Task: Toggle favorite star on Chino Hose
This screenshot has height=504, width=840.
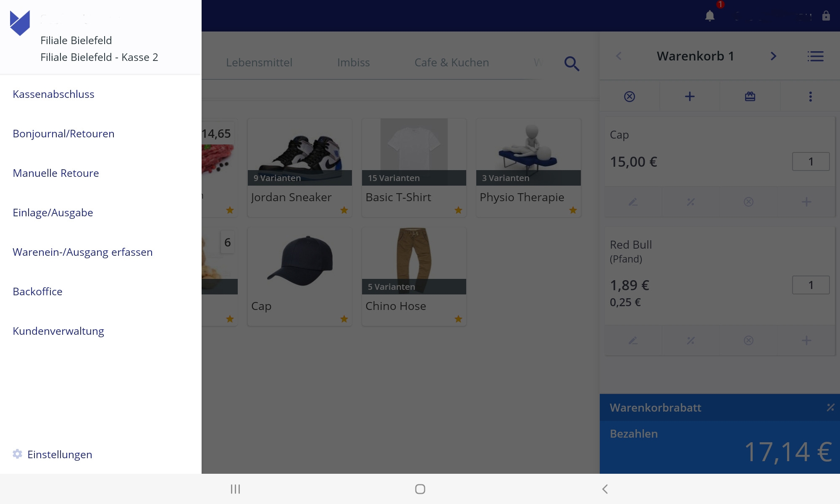Action: pyautogui.click(x=458, y=319)
